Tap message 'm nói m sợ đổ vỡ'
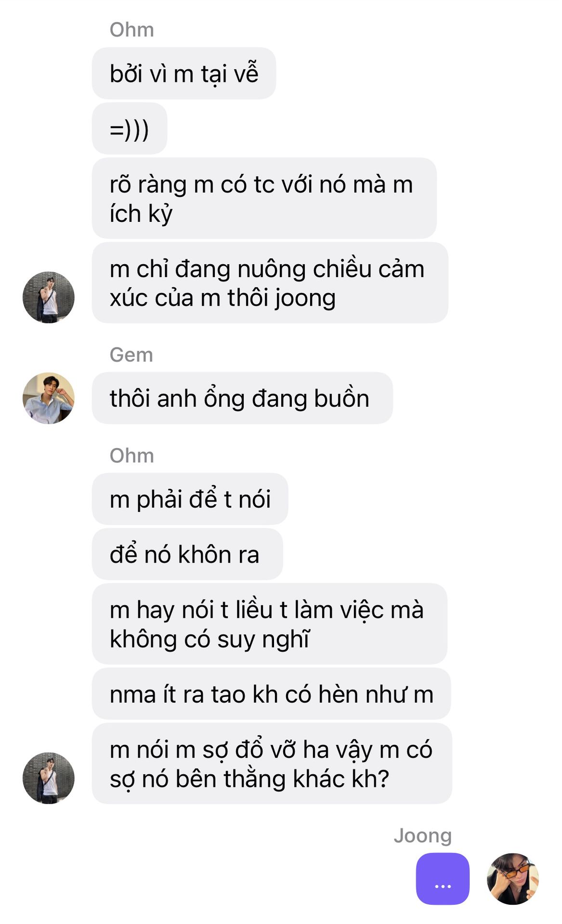 point(272,763)
